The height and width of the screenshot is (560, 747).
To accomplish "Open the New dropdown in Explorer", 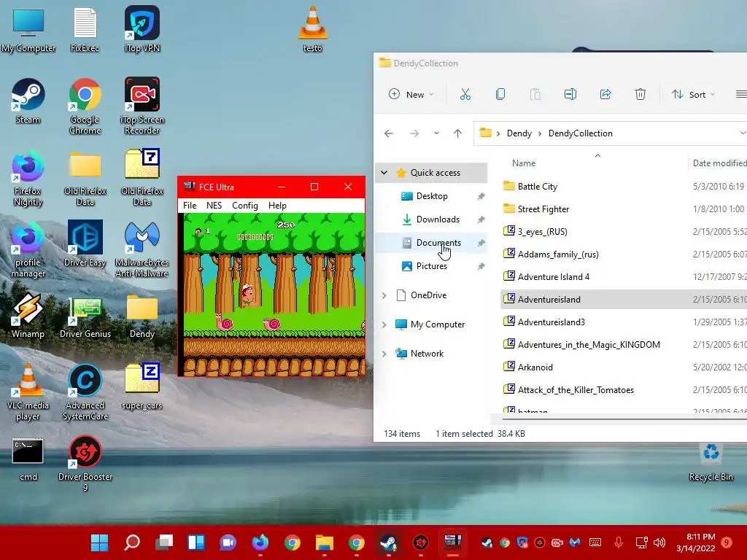I will (x=411, y=94).
